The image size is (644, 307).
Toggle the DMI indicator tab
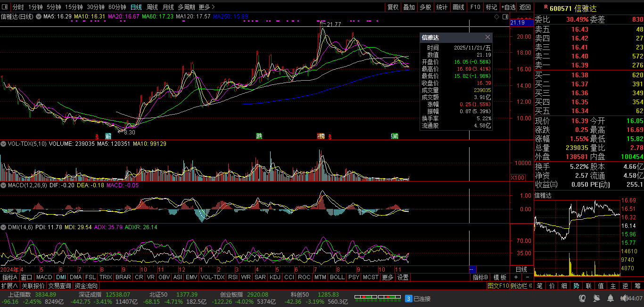[x=61, y=277]
